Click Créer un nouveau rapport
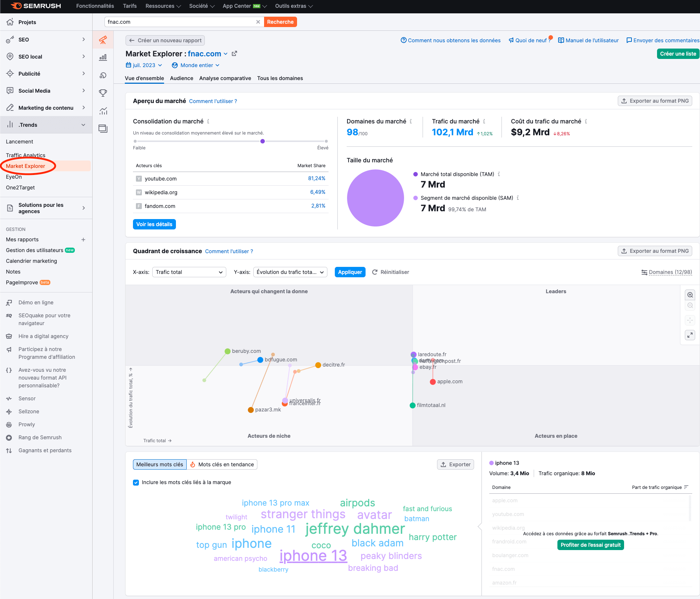This screenshot has width=700, height=599. coord(165,40)
